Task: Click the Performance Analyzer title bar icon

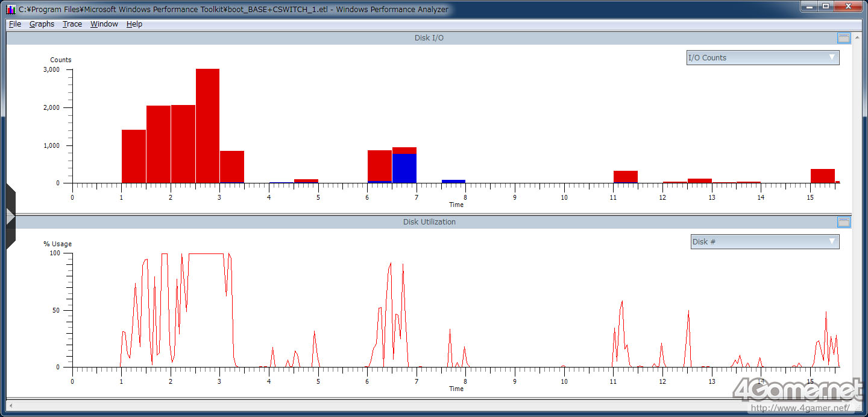Action: pyautogui.click(x=11, y=9)
